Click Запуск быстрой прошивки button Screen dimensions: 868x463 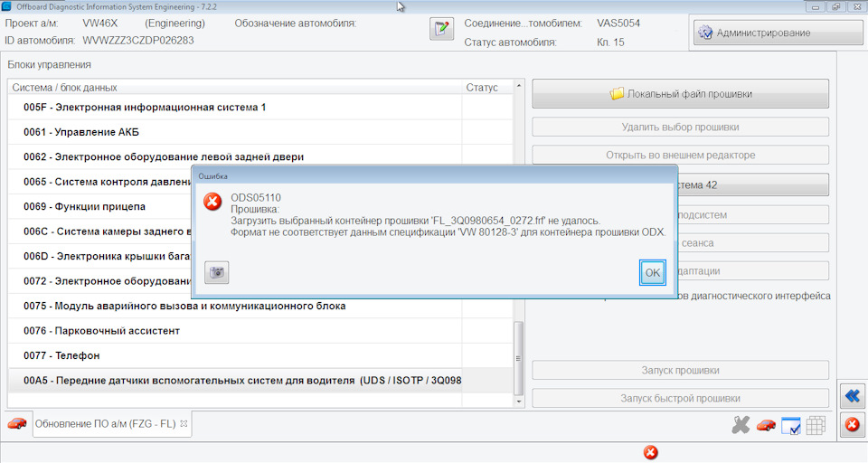[x=680, y=398]
